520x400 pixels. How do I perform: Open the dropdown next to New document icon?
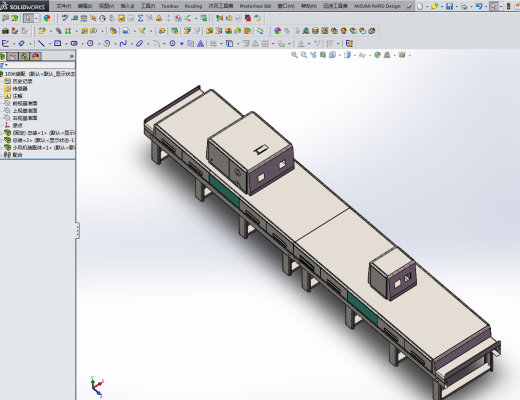(426, 6)
